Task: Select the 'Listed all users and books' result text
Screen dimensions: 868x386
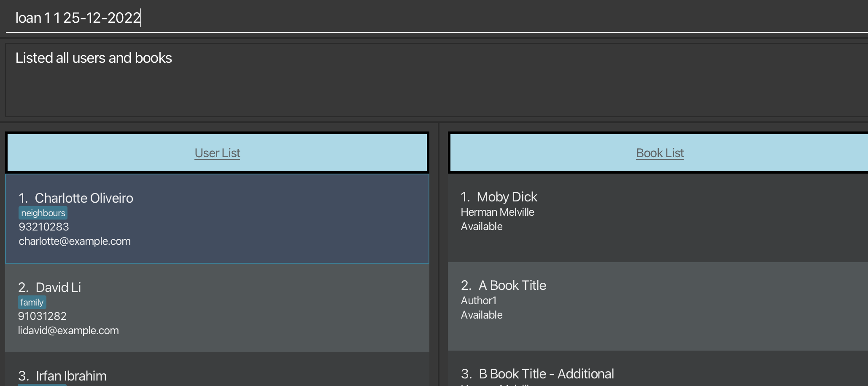Action: click(x=94, y=58)
